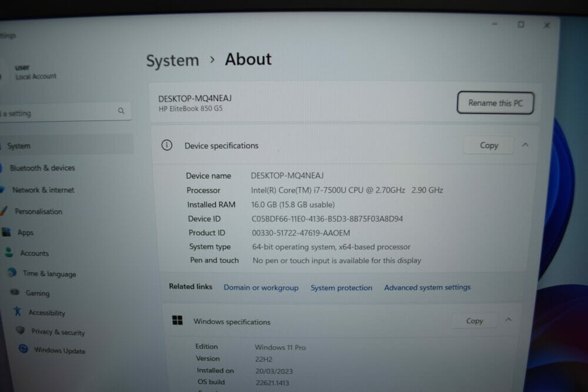Click the Device name value DESKTOP-MQ4NEAJ
Image resolution: width=588 pixels, height=392 pixels.
(288, 175)
